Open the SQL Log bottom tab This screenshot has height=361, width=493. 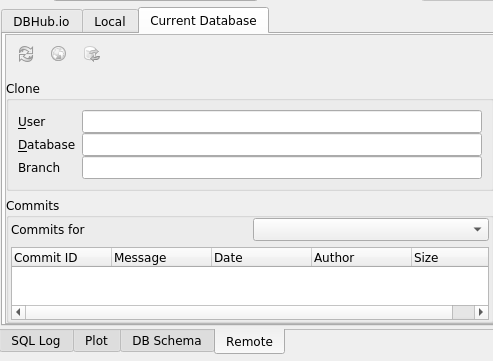click(36, 341)
